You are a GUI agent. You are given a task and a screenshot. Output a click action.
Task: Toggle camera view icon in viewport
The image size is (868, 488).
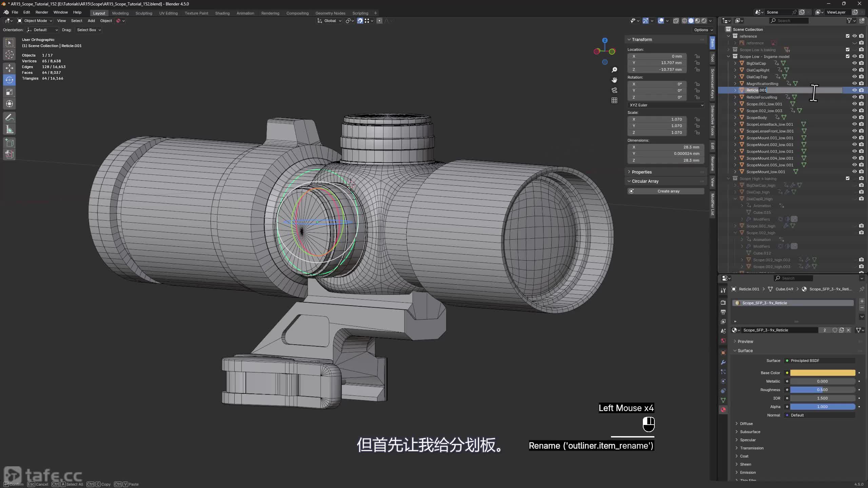click(614, 90)
